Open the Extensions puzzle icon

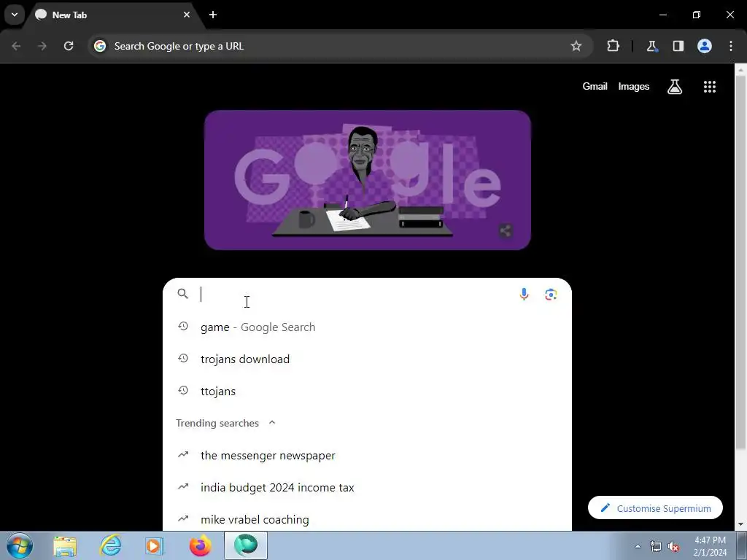613,46
